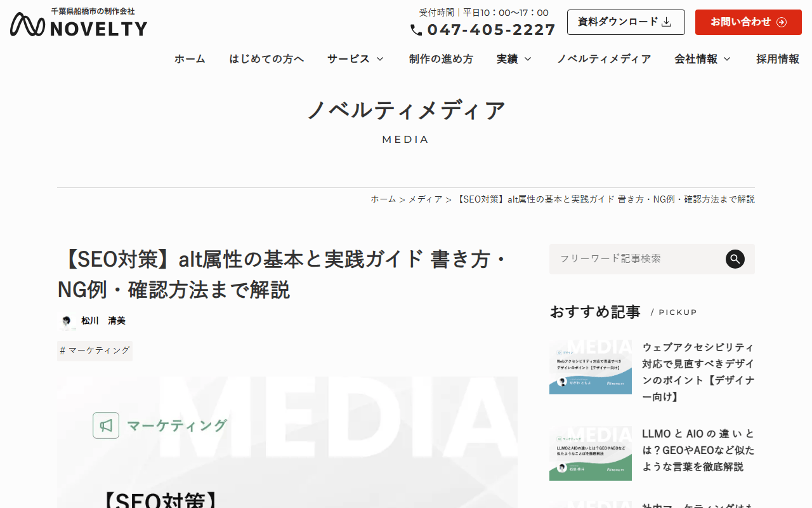Screen dimensions: 812x508
Task: Click the download icon in 資料ダウンロード button
Action: pos(667,22)
